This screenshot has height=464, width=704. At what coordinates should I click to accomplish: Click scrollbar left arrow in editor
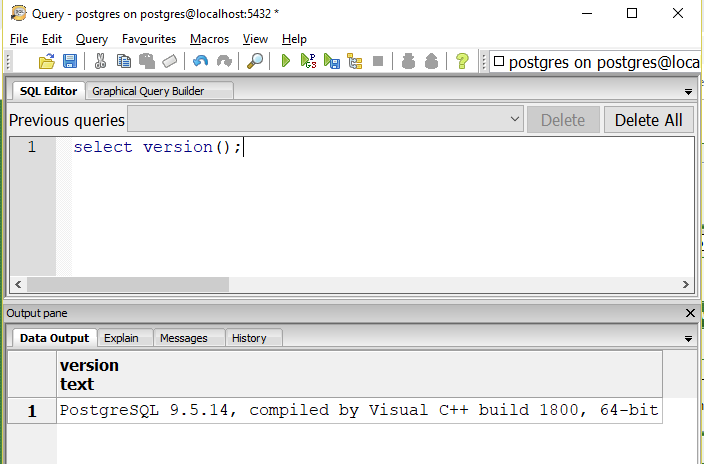(18, 284)
